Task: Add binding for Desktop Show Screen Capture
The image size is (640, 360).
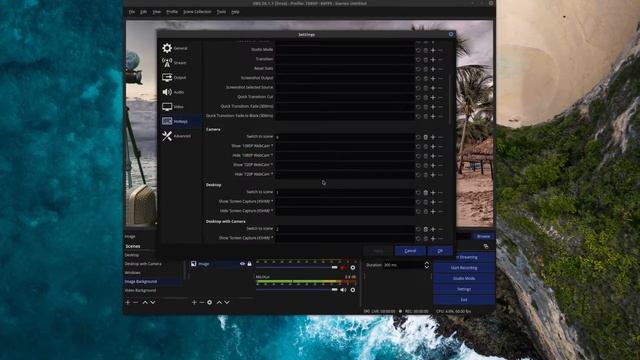Action: tap(433, 202)
